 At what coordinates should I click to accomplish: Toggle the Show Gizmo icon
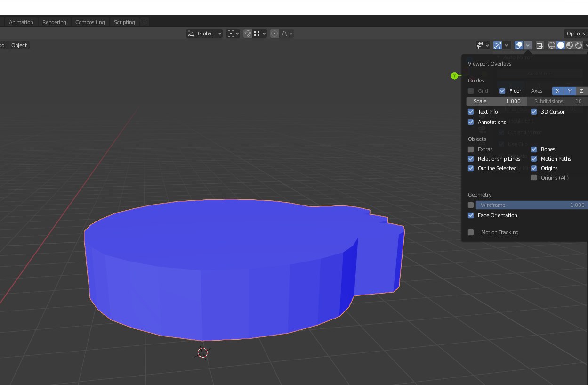click(x=498, y=45)
